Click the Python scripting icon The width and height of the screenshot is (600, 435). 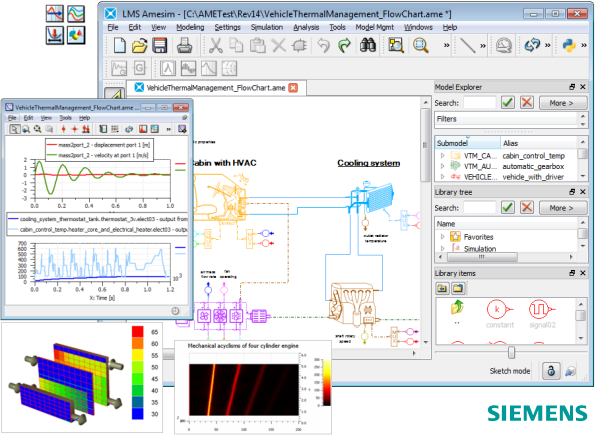[569, 46]
